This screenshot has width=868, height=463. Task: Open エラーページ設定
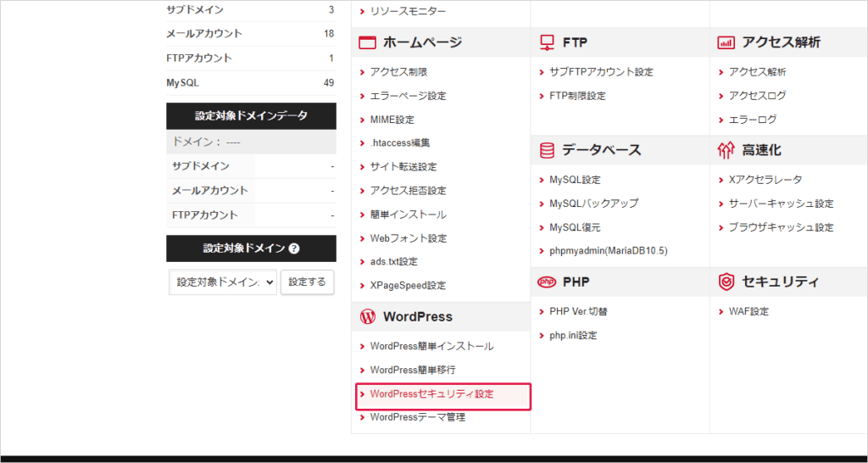tap(408, 96)
